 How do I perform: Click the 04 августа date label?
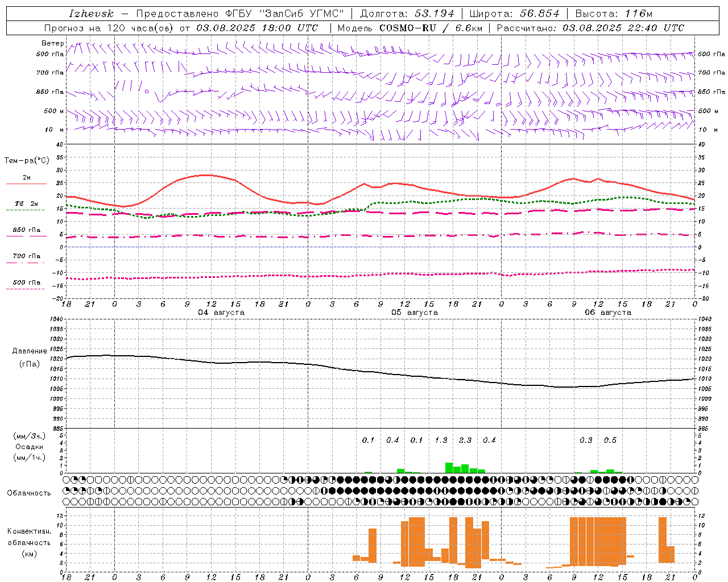coord(221,313)
